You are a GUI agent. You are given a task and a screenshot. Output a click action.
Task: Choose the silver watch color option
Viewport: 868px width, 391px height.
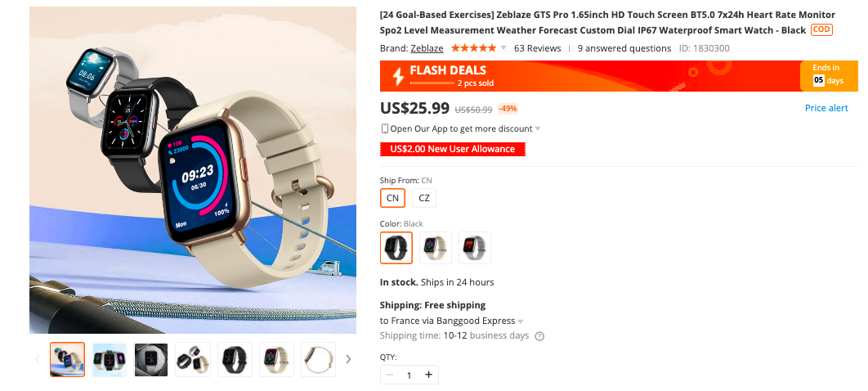(x=475, y=248)
